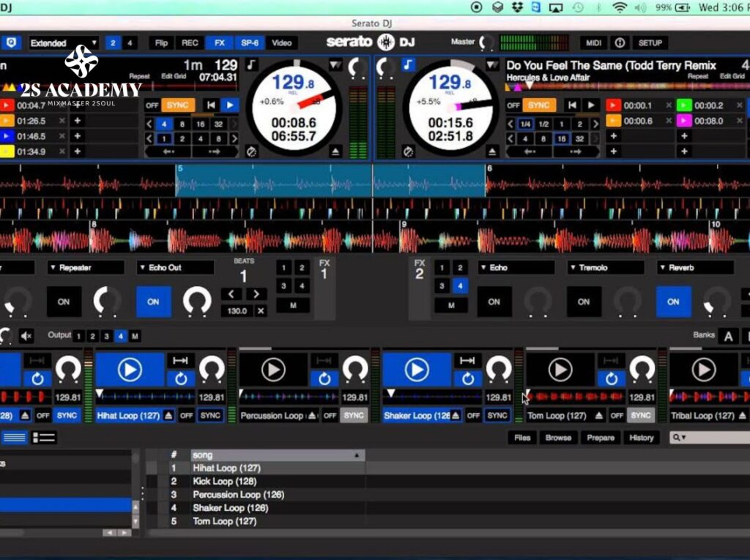Open the Repeater effect dropdown
Screen dimensions: 750x560
click(86, 268)
